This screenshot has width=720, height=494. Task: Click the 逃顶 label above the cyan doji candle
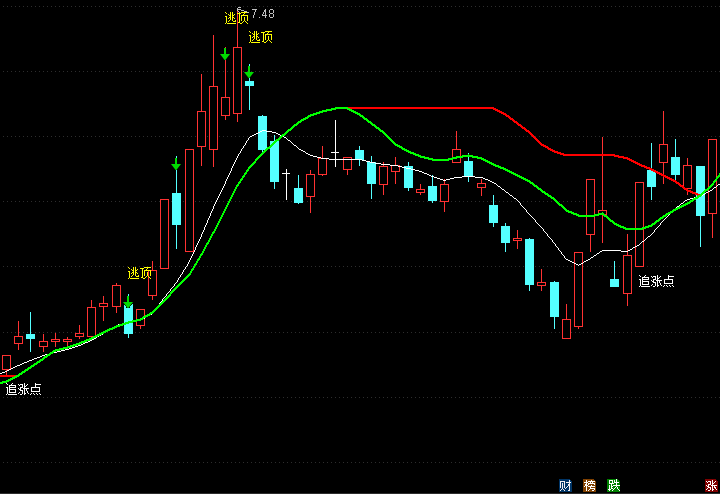[261, 37]
